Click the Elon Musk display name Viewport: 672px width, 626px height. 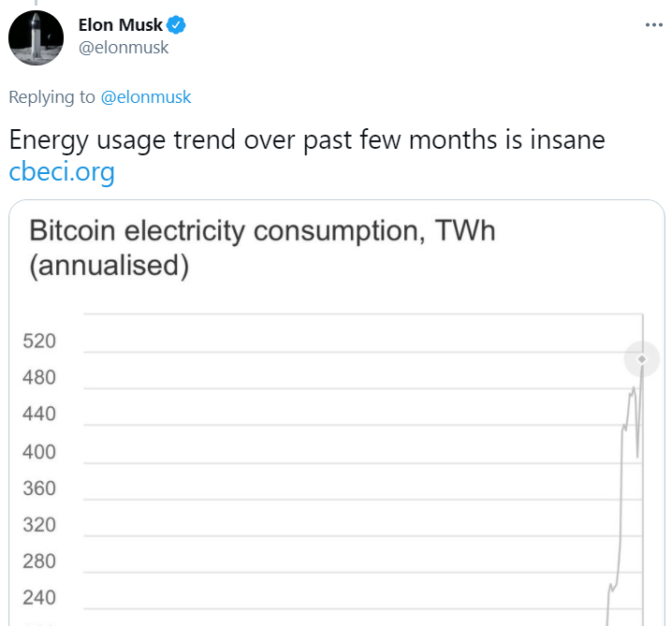(121, 25)
